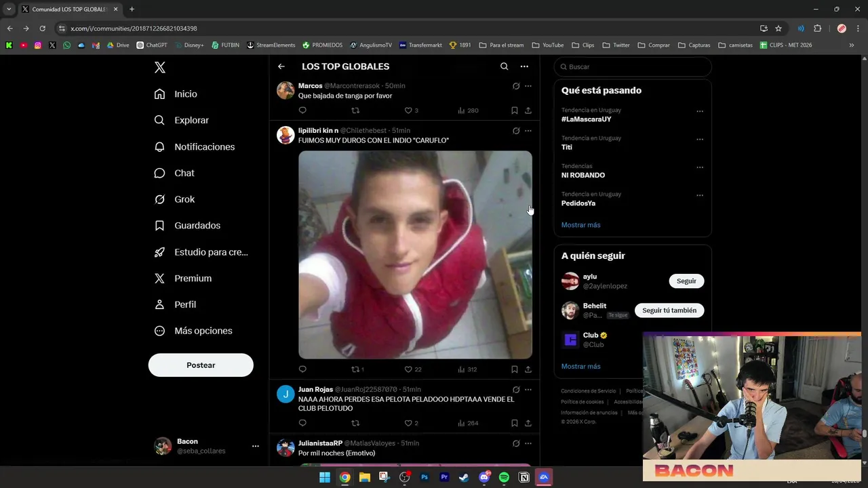Follow aylu with Seguir button
868x488 pixels.
[686, 281]
